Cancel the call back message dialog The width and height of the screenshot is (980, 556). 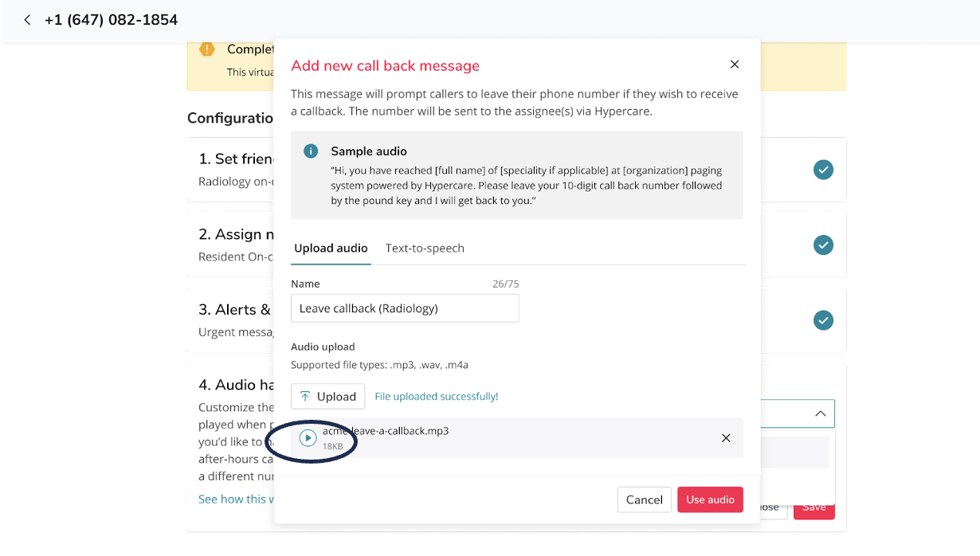point(644,499)
